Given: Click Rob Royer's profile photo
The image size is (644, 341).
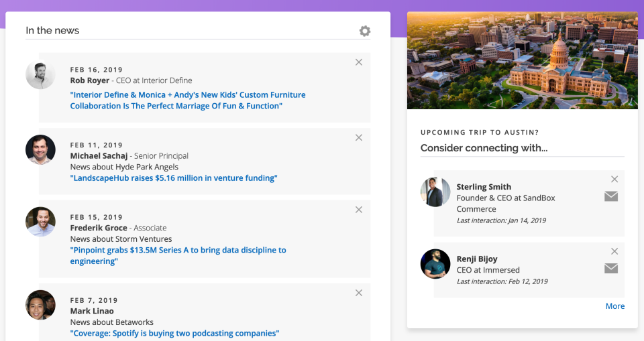Looking at the screenshot, I should pyautogui.click(x=40, y=74).
